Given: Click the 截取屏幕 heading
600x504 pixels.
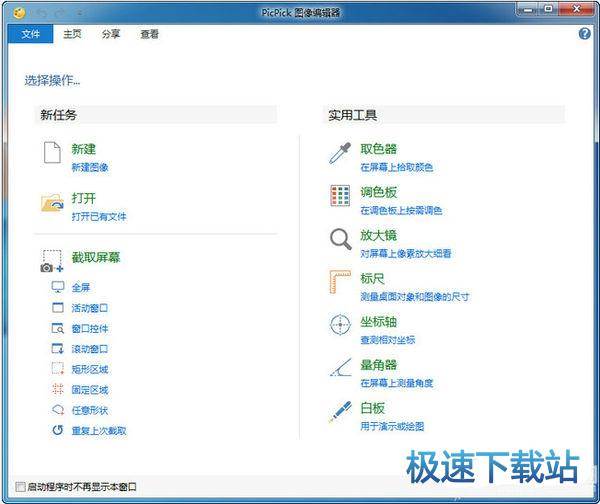Looking at the screenshot, I should [x=96, y=257].
